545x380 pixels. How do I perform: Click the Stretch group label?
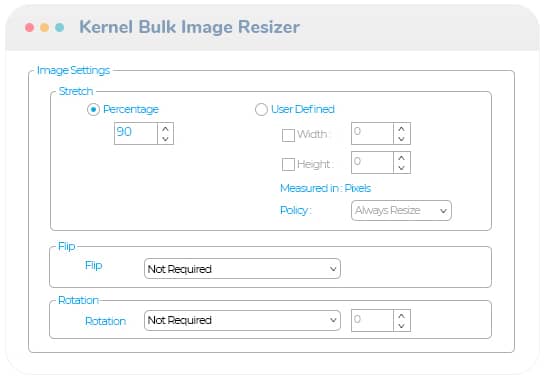coord(76,91)
